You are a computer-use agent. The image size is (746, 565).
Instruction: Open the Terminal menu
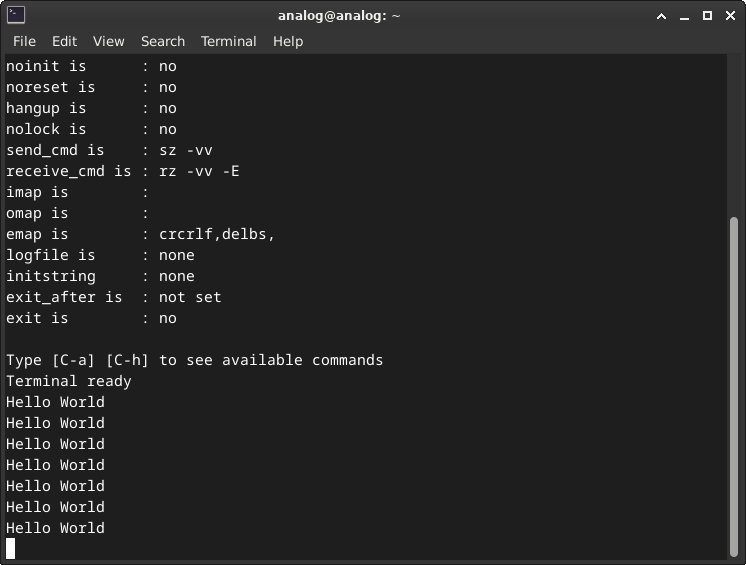228,41
